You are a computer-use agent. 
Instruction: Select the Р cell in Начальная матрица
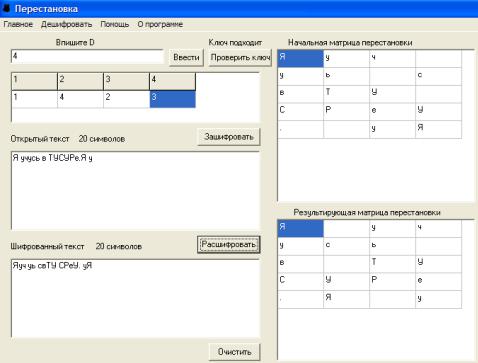(x=346, y=112)
